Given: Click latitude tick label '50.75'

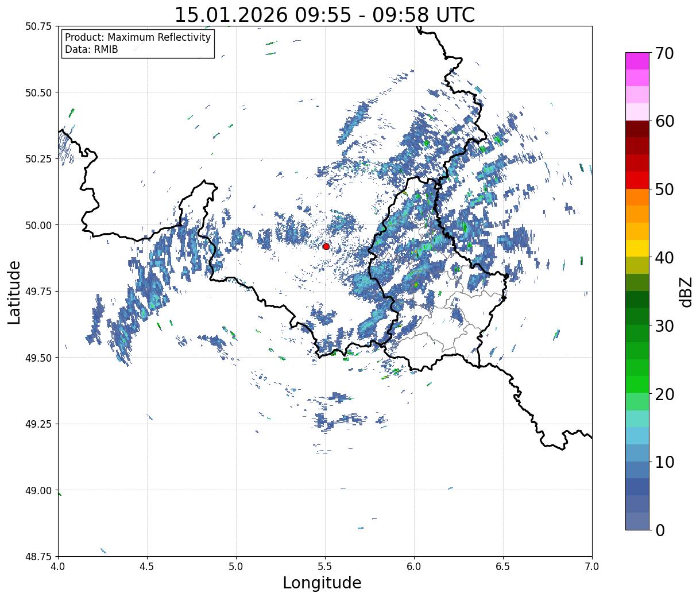Looking at the screenshot, I should (x=38, y=26).
